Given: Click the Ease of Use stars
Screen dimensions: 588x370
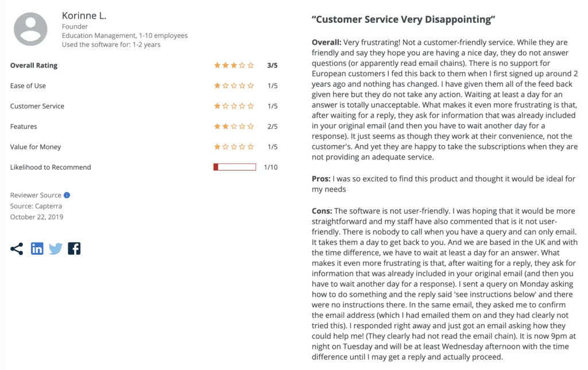Looking at the screenshot, I should pyautogui.click(x=234, y=85).
